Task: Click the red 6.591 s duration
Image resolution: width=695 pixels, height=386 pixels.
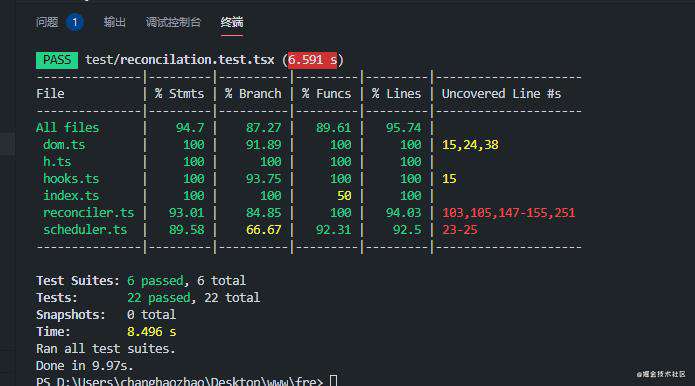Action: [x=312, y=59]
